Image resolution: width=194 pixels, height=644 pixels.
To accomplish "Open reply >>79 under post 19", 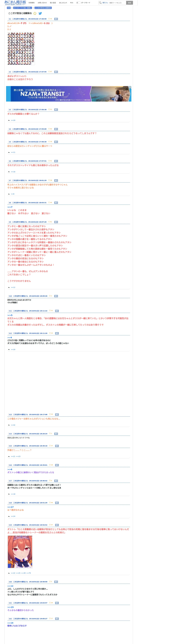I will click(29, 573).
